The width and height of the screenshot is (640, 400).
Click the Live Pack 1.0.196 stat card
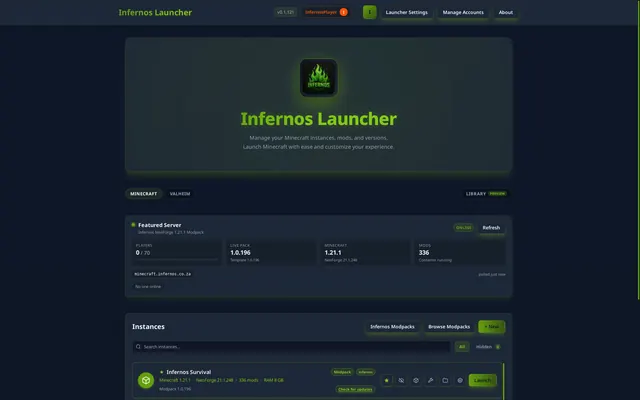pyautogui.click(x=271, y=253)
